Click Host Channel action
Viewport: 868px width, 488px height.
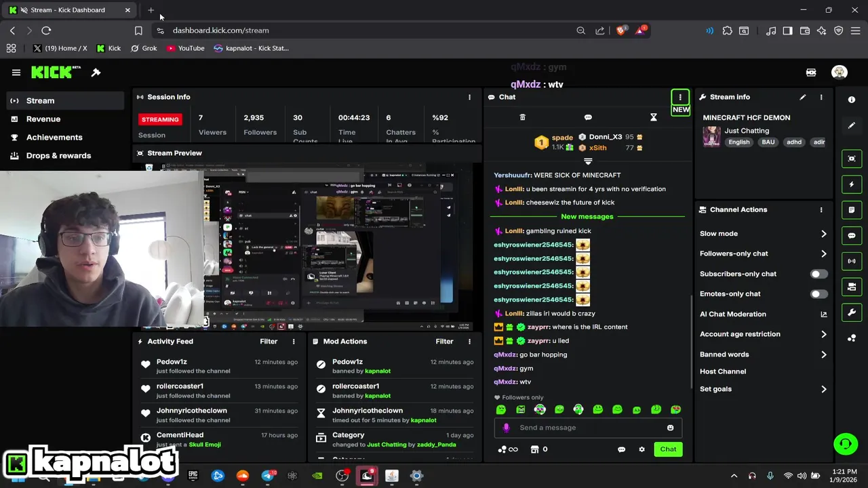point(723,371)
